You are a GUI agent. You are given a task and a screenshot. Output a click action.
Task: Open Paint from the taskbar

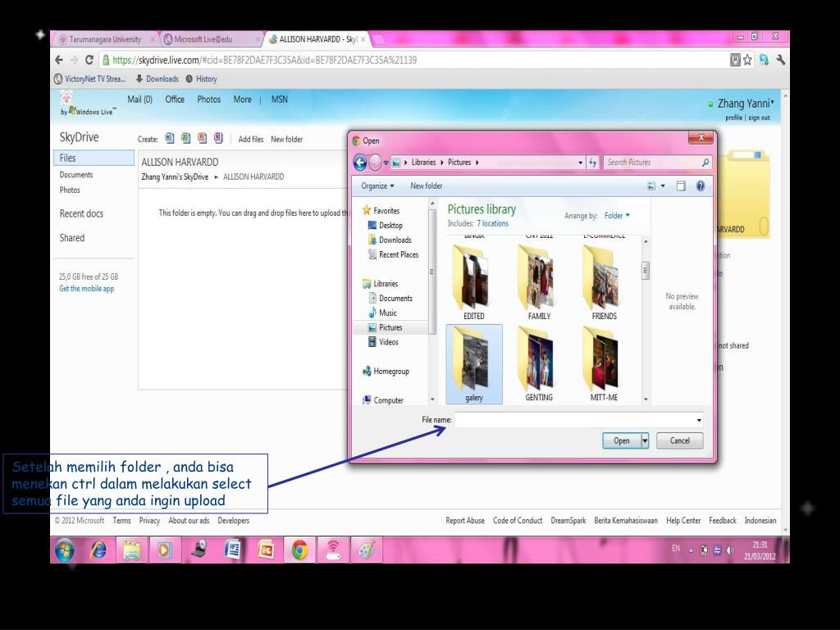[367, 550]
